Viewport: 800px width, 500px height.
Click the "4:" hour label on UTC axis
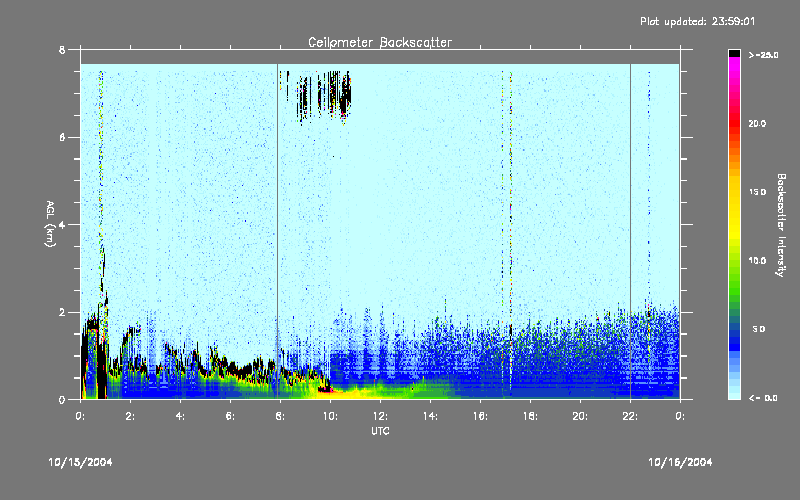pyautogui.click(x=180, y=416)
